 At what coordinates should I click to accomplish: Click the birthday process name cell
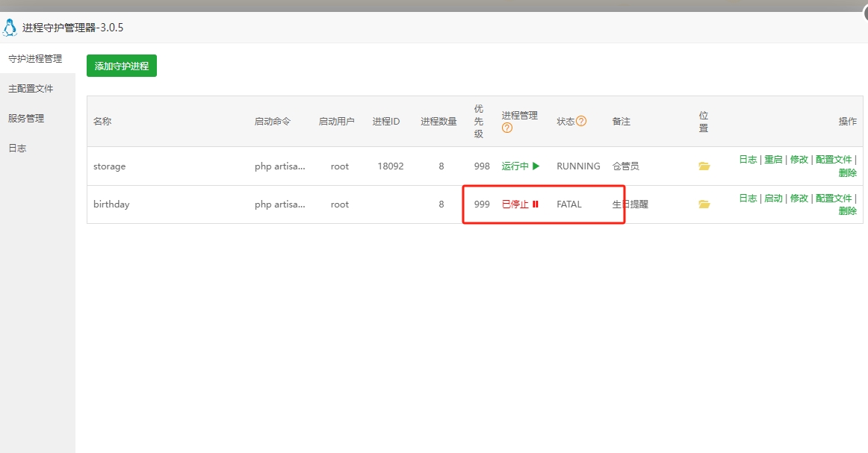[x=111, y=204]
